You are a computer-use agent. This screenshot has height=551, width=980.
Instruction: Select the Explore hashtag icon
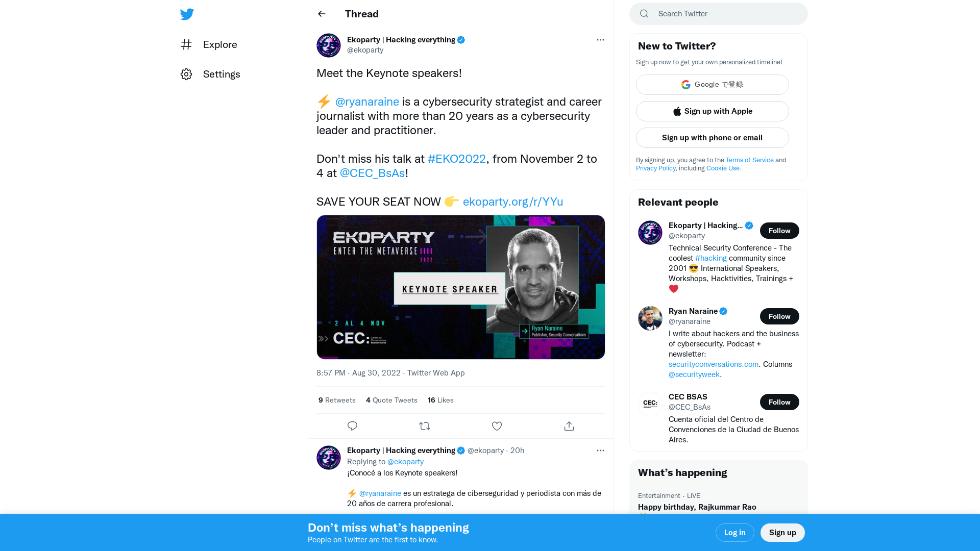(x=187, y=45)
